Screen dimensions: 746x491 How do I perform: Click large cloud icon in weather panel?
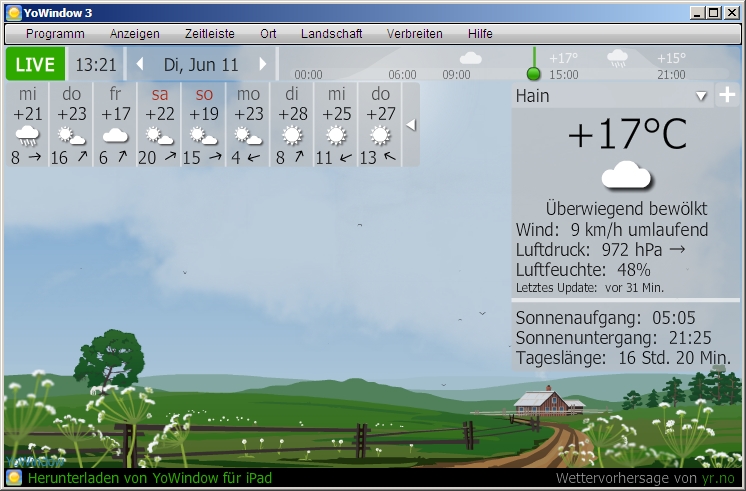pyautogui.click(x=627, y=176)
